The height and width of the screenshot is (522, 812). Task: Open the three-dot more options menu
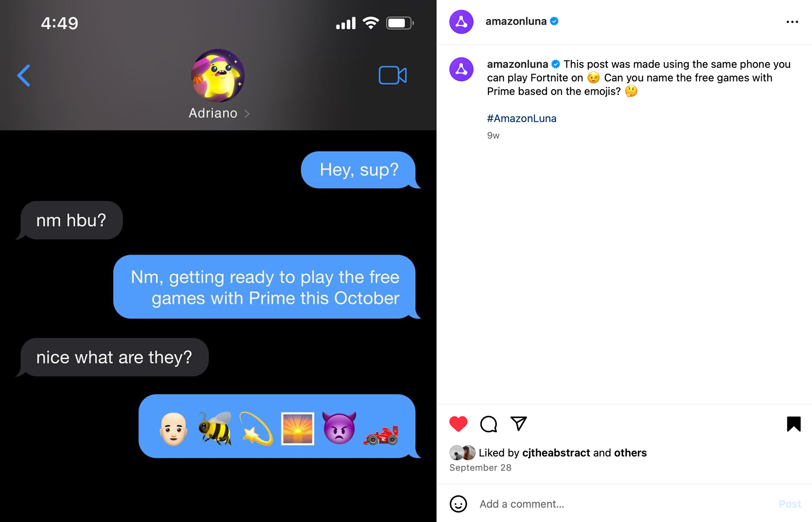click(x=792, y=22)
